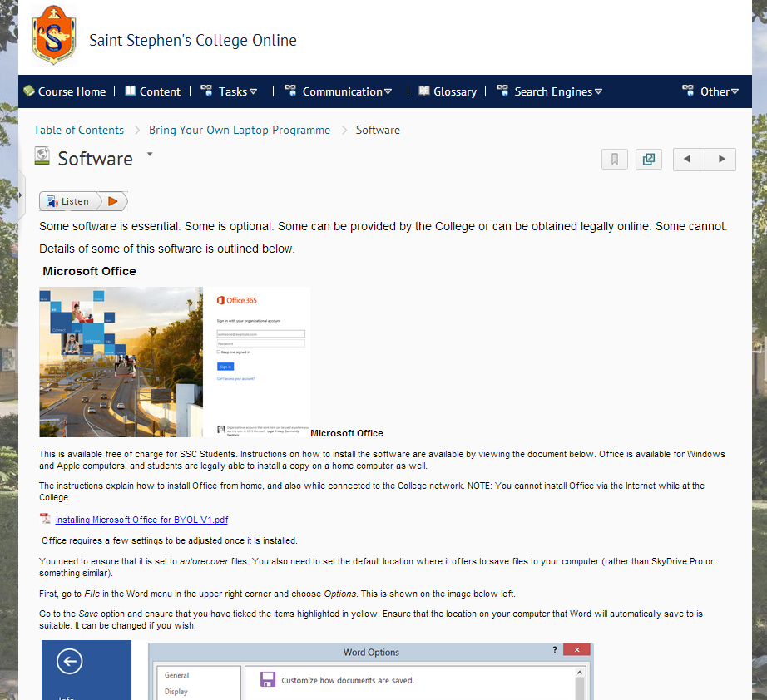
Task: Click the Software page globe icon
Action: pos(42,155)
